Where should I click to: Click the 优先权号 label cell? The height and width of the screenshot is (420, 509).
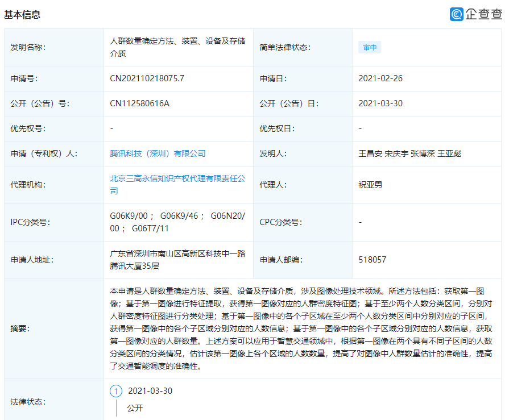[54, 128]
